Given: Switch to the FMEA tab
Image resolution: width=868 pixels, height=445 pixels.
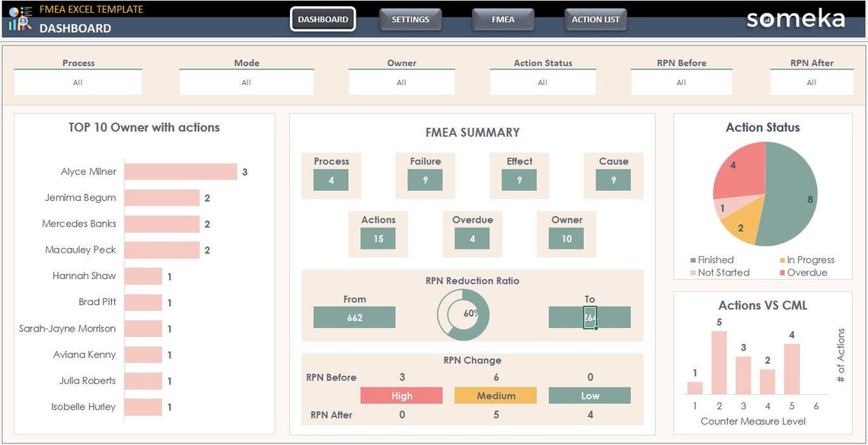Looking at the screenshot, I should tap(503, 20).
